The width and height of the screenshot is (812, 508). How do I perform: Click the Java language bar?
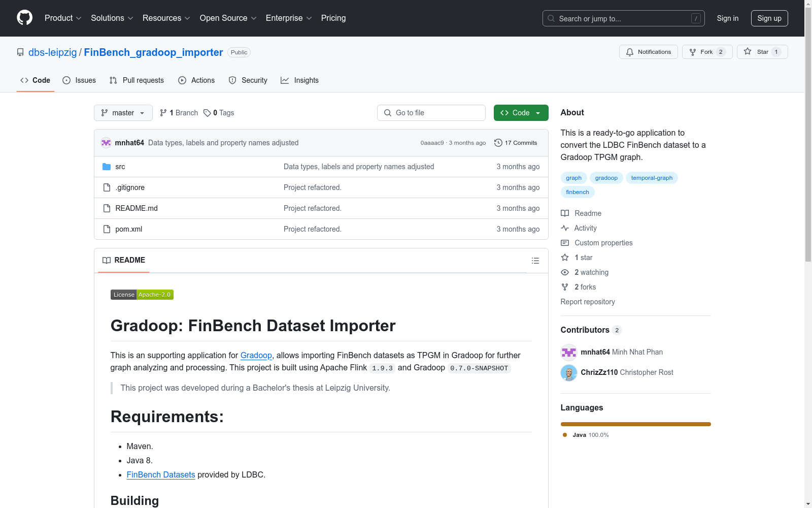(x=636, y=424)
